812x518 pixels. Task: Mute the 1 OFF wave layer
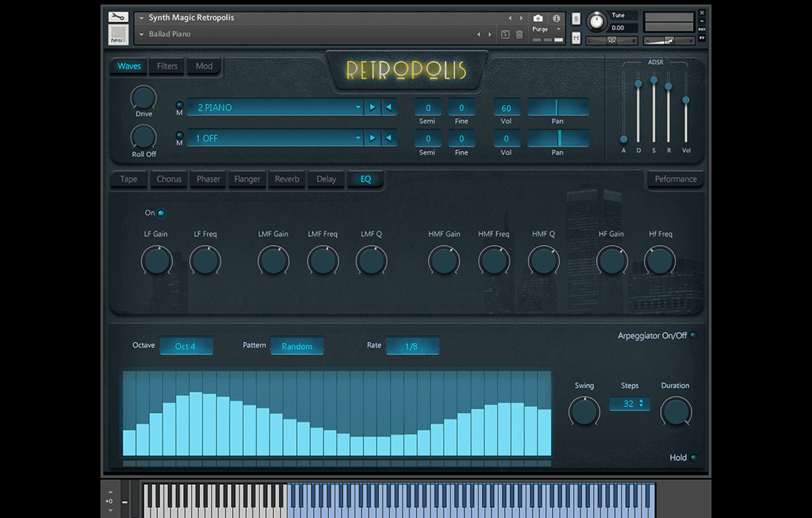(x=180, y=135)
